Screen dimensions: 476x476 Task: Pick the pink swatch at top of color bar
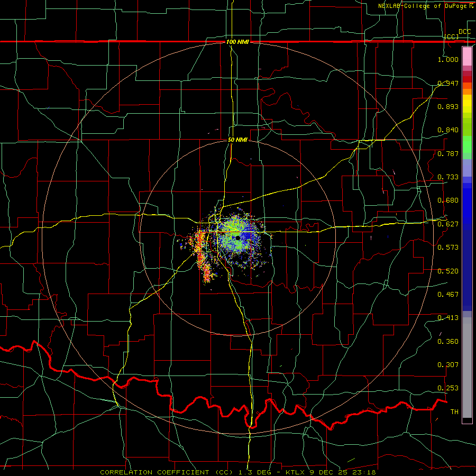coord(467,57)
